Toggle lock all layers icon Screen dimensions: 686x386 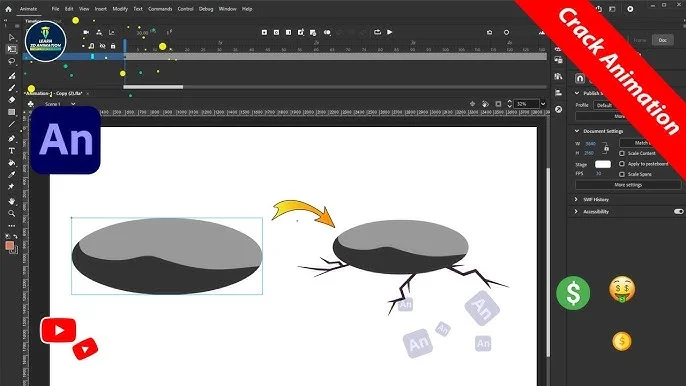(x=113, y=46)
